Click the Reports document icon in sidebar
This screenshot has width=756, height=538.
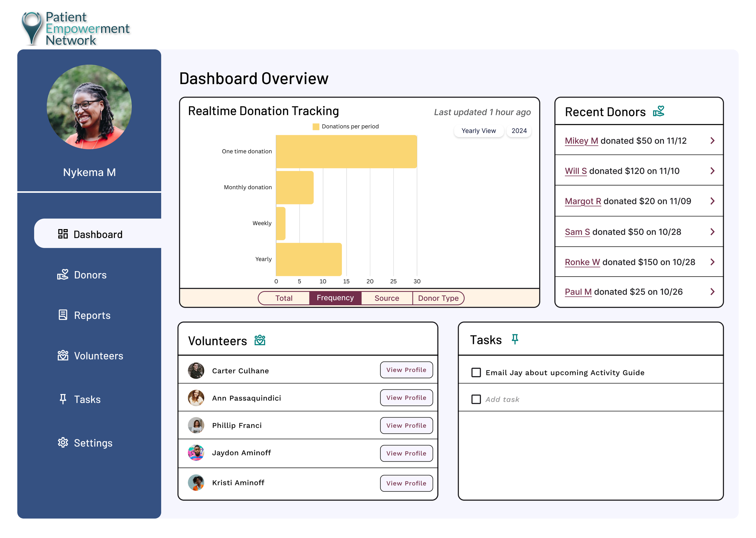(63, 315)
